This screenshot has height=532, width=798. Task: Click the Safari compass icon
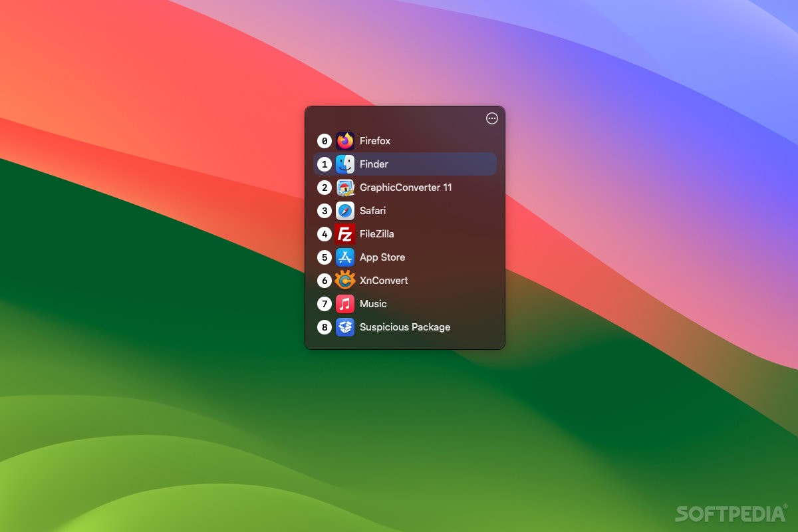(345, 210)
